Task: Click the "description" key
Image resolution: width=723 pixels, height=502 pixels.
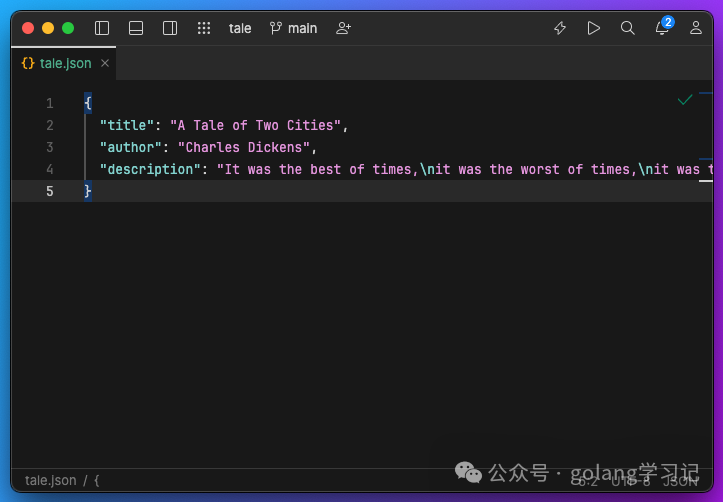Action: coord(150,170)
